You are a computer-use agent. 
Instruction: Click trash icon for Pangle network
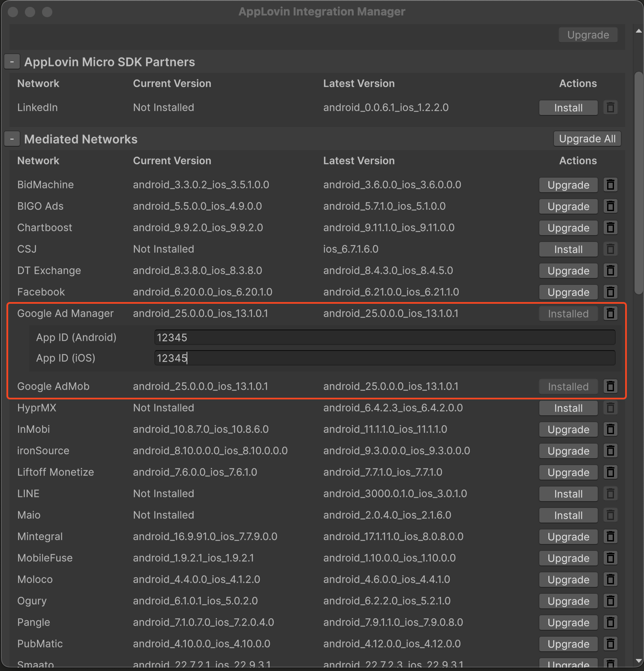pos(610,623)
